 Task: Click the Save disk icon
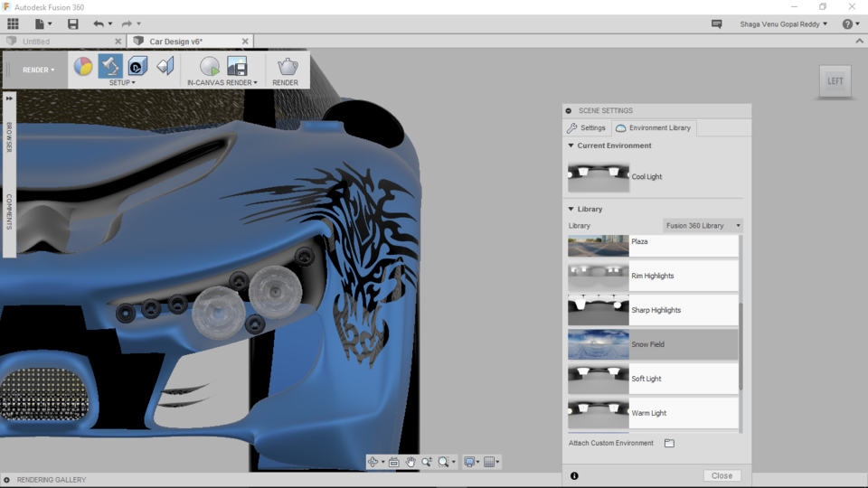(72, 23)
